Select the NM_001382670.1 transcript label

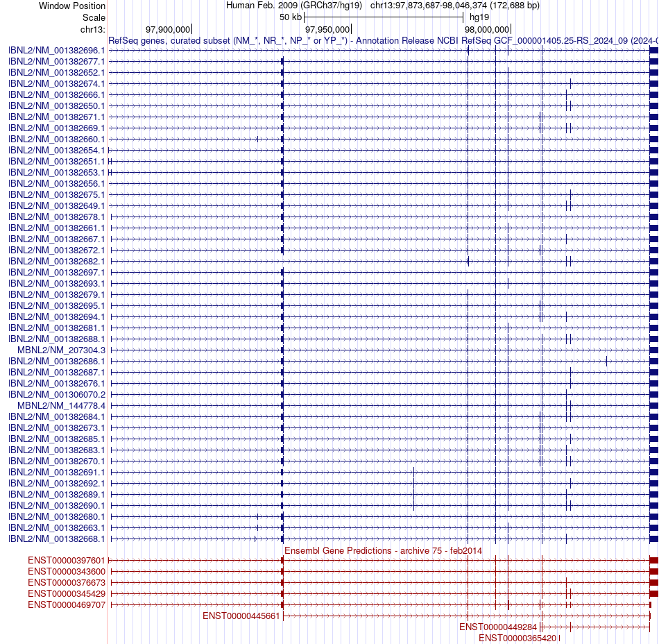pos(57,461)
